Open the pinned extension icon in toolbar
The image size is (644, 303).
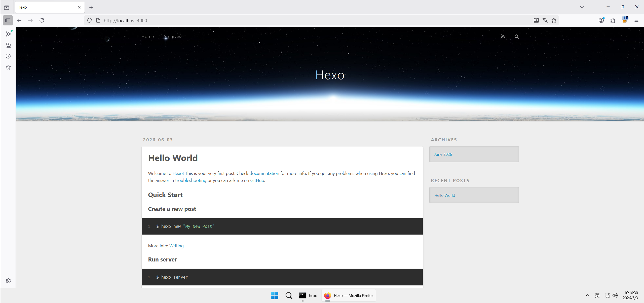coord(625,20)
